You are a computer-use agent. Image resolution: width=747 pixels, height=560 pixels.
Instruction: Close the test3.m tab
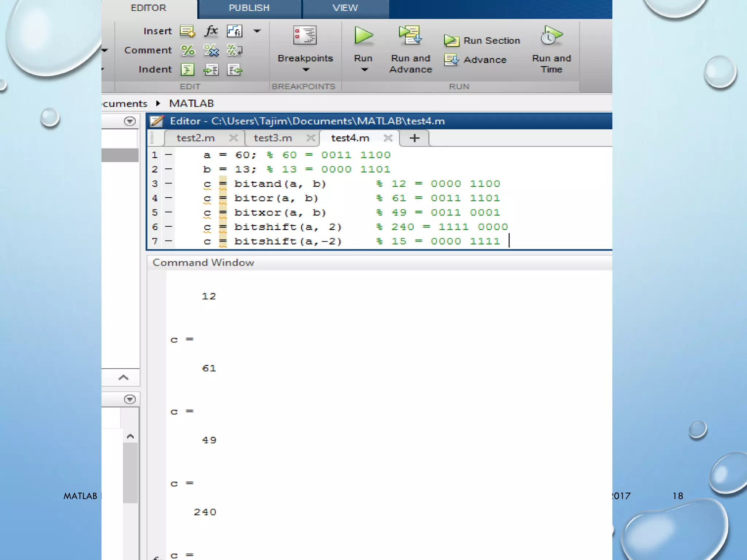click(311, 138)
